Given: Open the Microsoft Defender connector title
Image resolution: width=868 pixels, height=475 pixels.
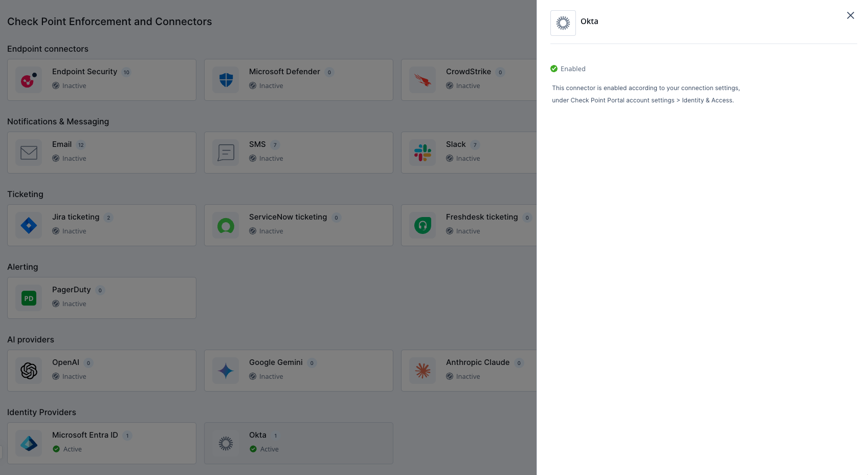Looking at the screenshot, I should [284, 72].
